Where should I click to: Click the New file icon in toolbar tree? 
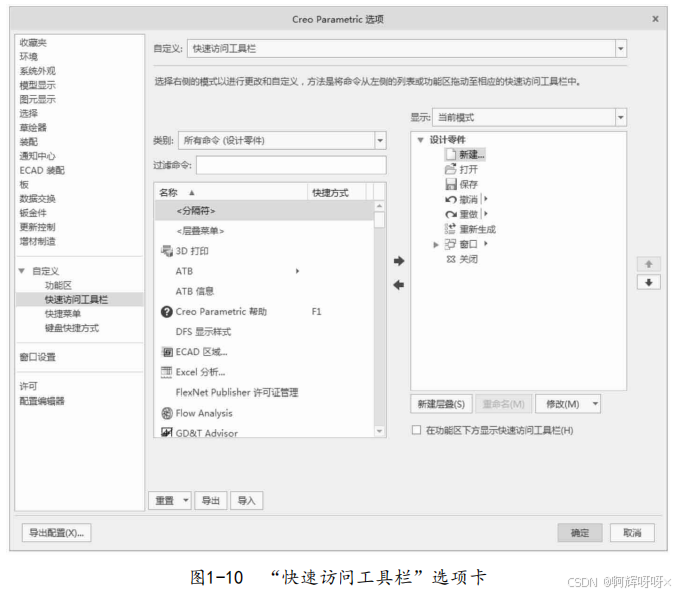coord(451,154)
